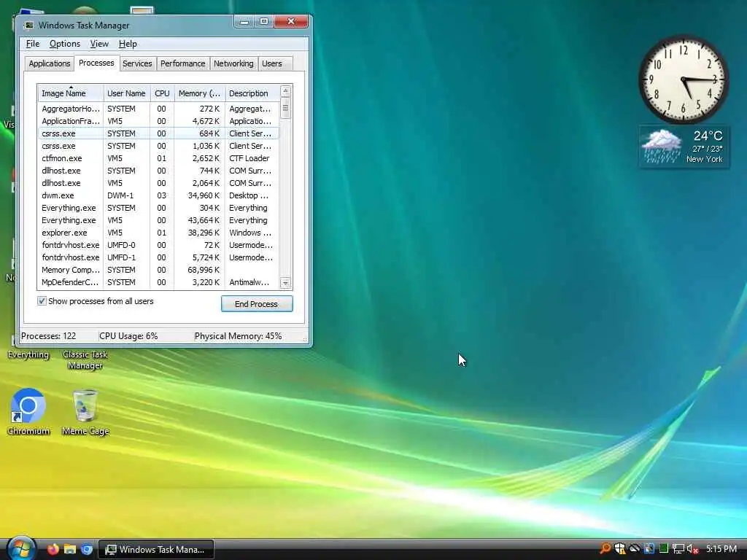Click the 5:15 PM taskbar clock

coord(721,549)
